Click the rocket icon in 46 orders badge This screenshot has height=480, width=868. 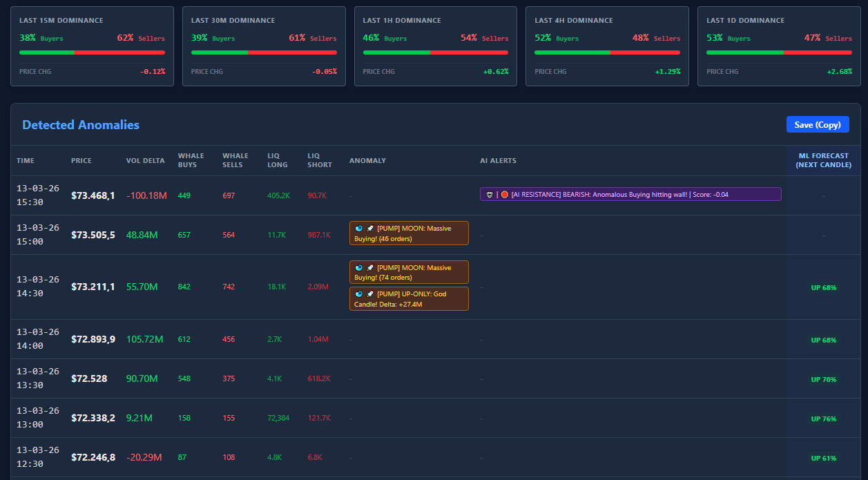(x=370, y=229)
